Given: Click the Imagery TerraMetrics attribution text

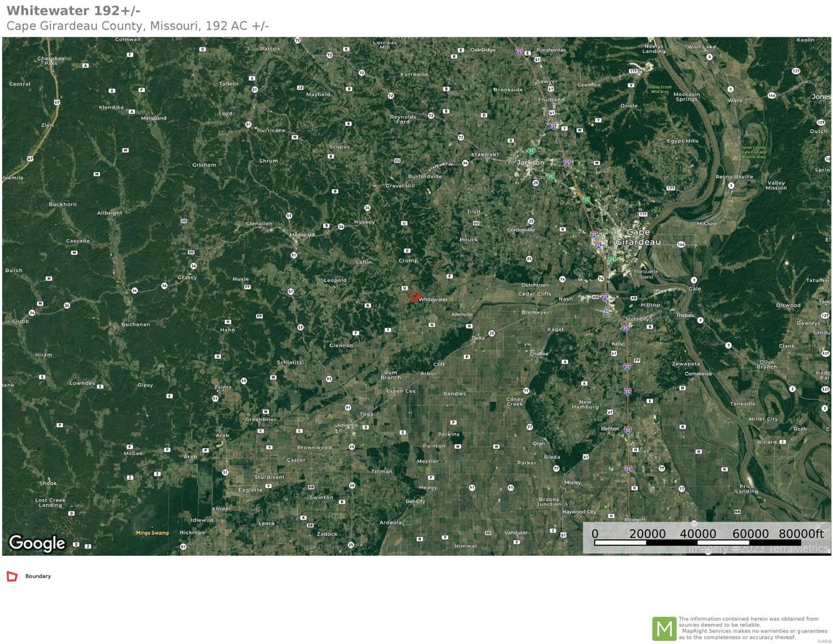Looking at the screenshot, I should coord(758,548).
